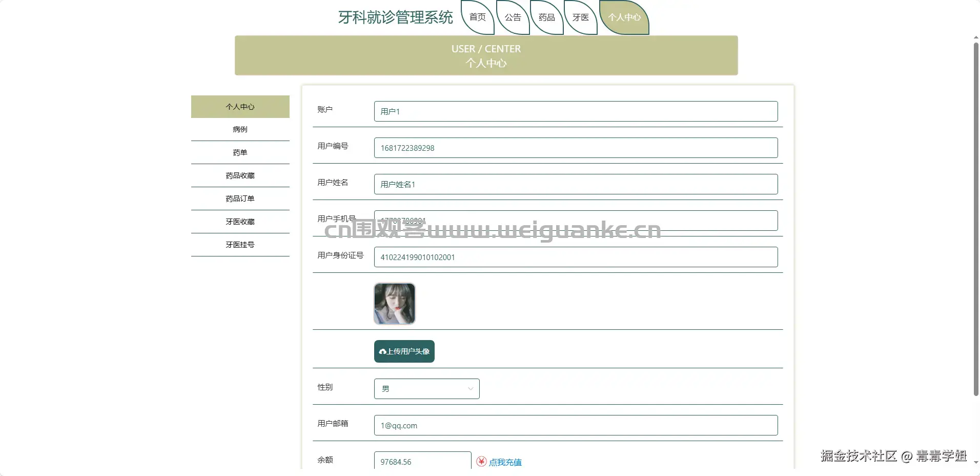Click the USER / CENTER banner heading

pos(486,49)
